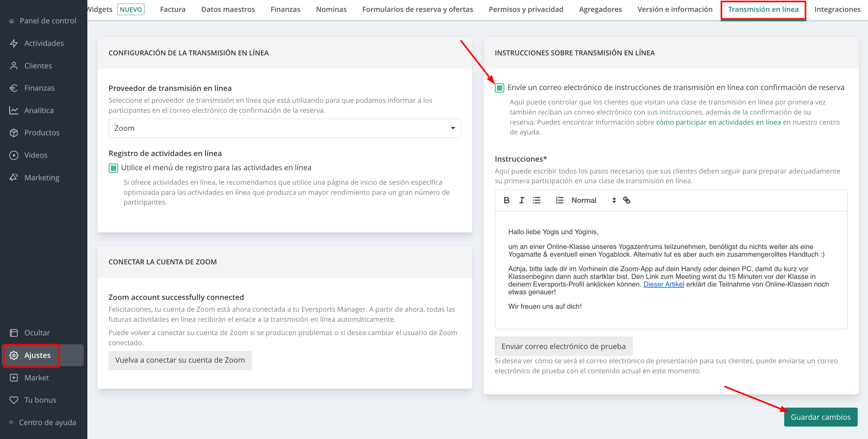Insert bulleted list in editor
The height and width of the screenshot is (439, 868).
(x=537, y=200)
